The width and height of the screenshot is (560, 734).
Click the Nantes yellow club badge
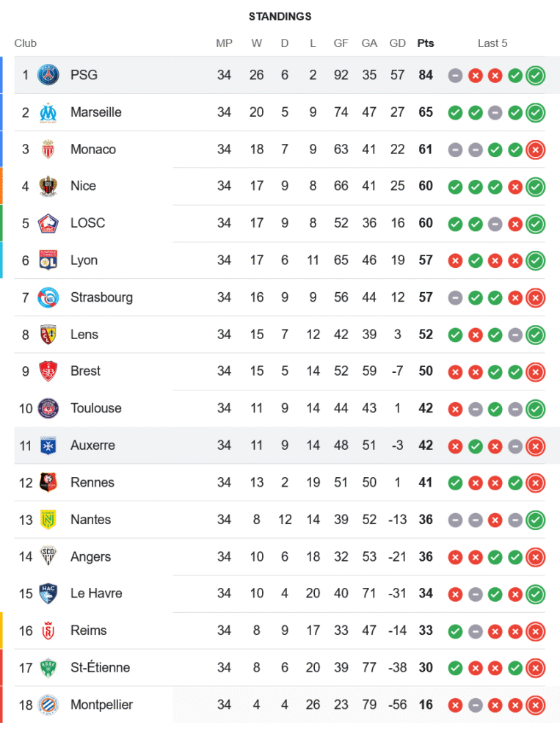tap(48, 520)
